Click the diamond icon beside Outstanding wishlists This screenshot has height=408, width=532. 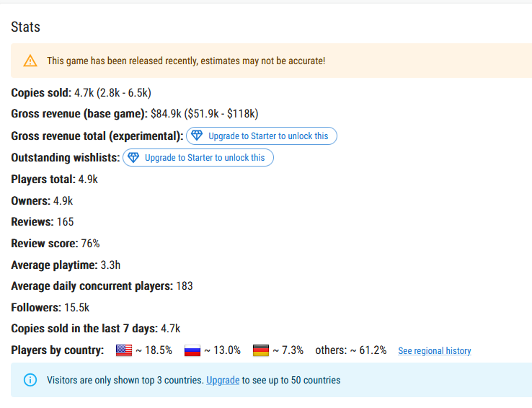pos(133,157)
